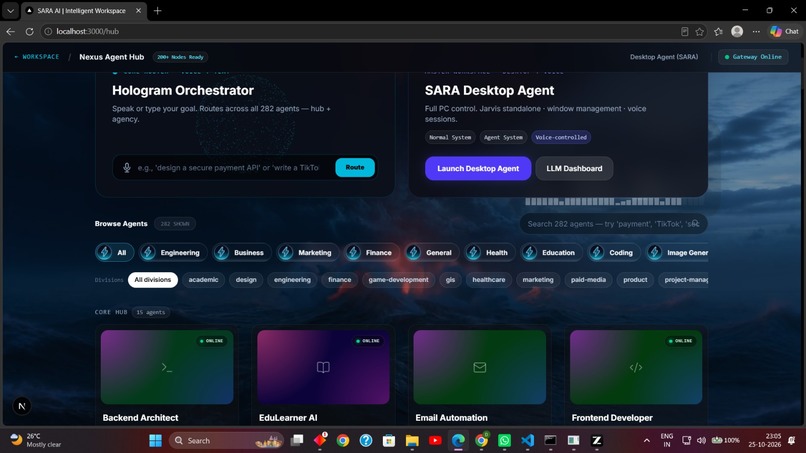Select the Image Generation category filter
Image resolution: width=806 pixels, height=453 pixels.
[x=677, y=252]
